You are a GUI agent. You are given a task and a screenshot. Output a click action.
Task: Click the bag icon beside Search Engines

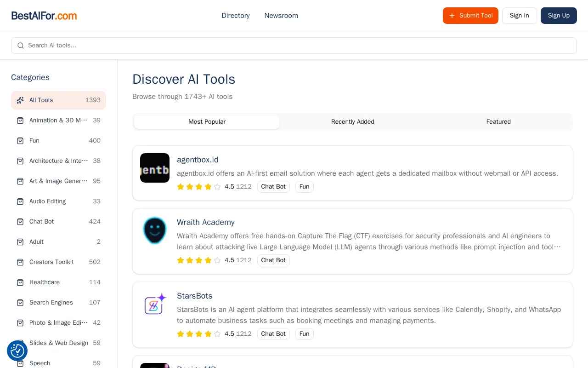[x=20, y=303]
